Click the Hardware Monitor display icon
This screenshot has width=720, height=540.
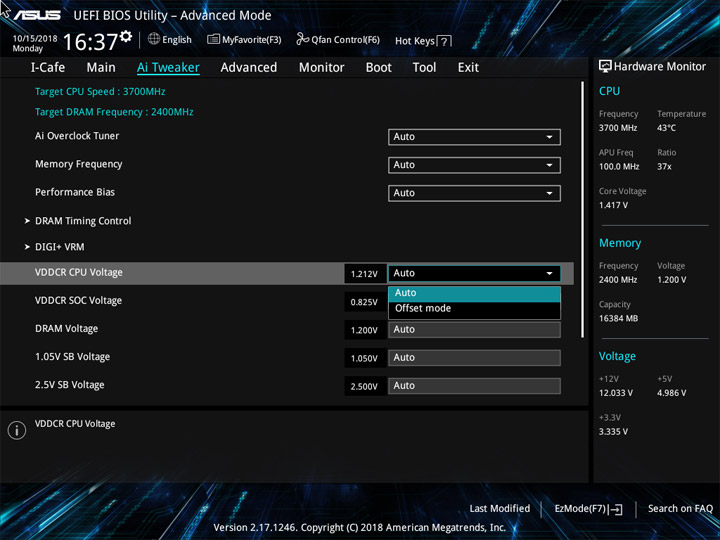pyautogui.click(x=605, y=66)
